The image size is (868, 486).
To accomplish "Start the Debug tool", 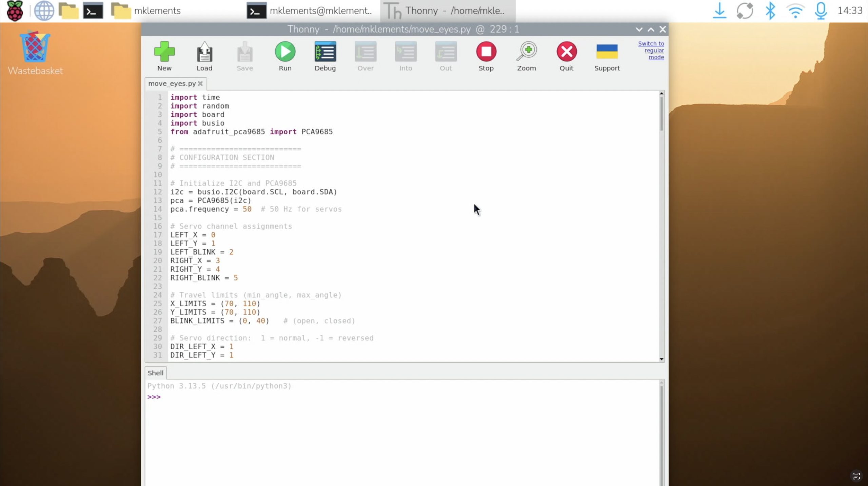I will [x=325, y=52].
